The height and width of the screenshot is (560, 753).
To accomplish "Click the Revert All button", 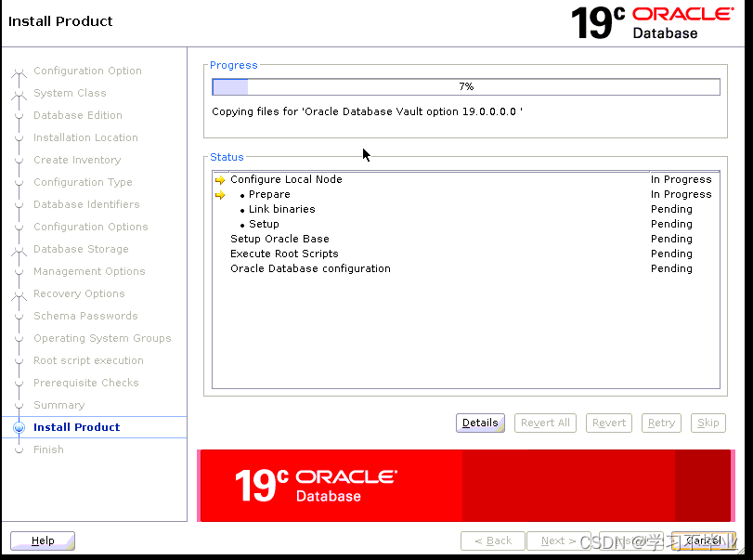I will 545,423.
